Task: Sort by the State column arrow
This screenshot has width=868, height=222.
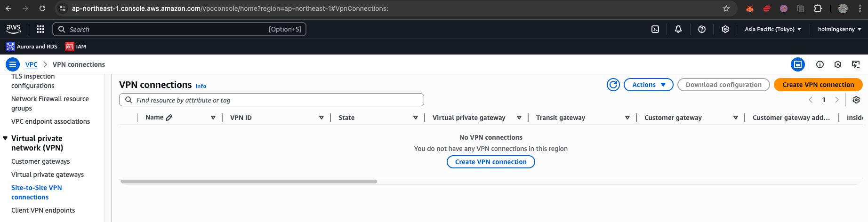Action: 416,118
